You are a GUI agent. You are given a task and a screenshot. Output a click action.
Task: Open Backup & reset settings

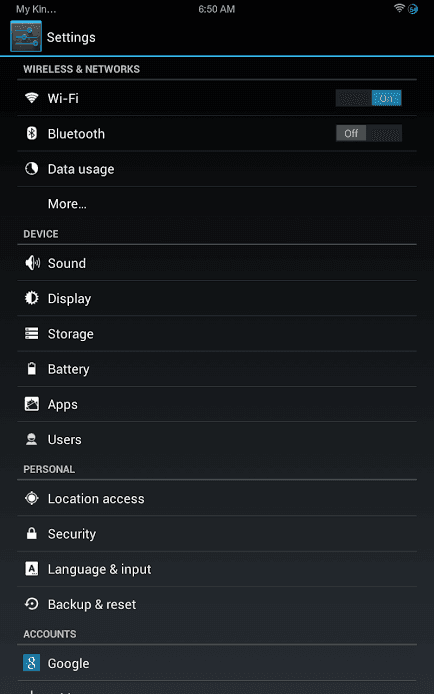pos(217,604)
